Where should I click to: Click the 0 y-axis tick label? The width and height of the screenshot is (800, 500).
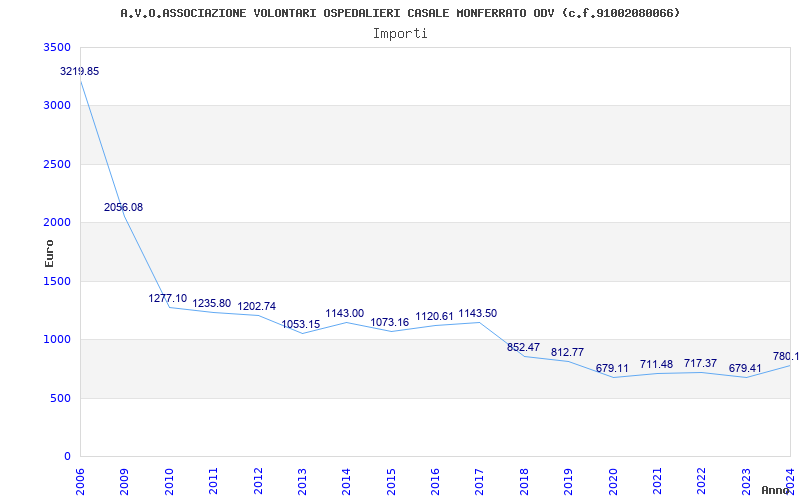68,457
